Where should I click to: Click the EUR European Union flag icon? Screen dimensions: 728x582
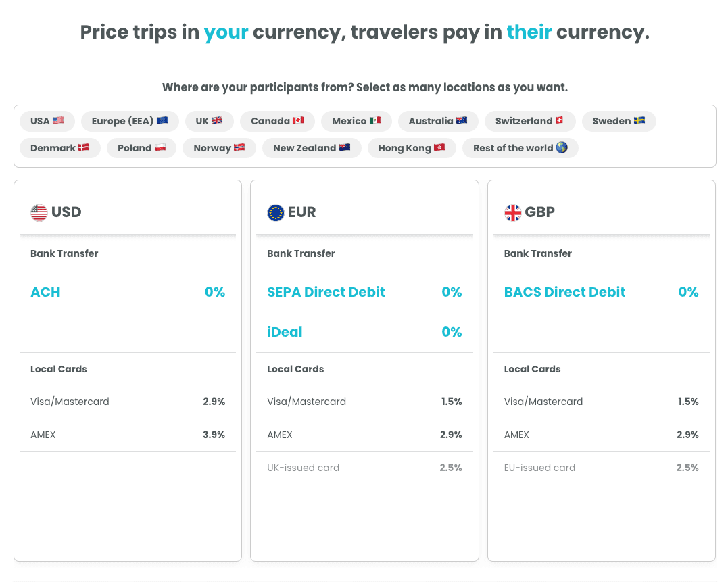276,213
